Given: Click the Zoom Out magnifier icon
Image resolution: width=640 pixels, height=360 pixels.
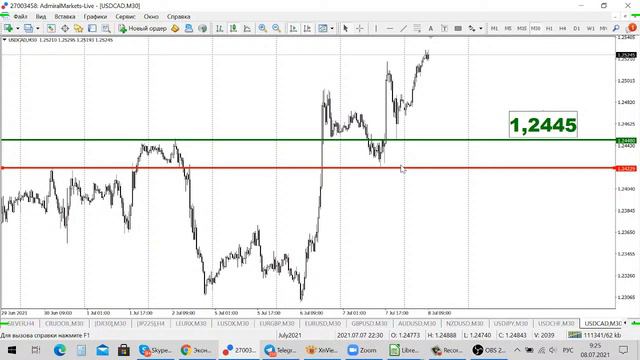Looking at the screenshot, I should [x=276, y=28].
